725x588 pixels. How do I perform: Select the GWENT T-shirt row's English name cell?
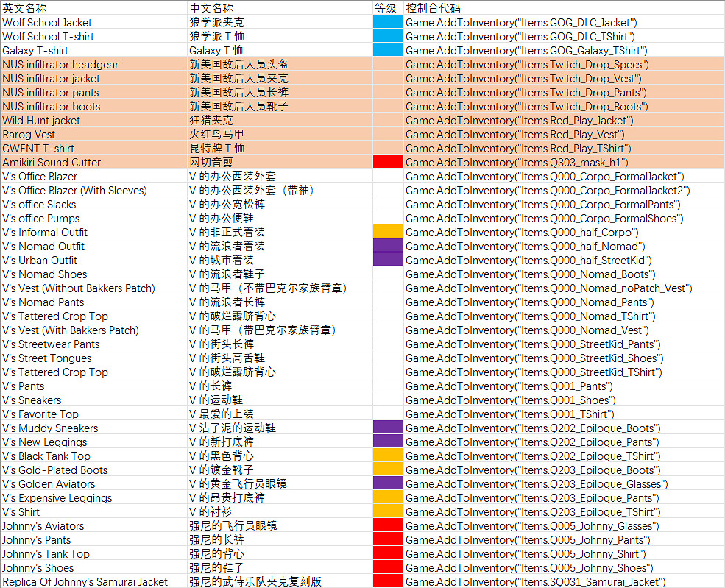pos(38,148)
